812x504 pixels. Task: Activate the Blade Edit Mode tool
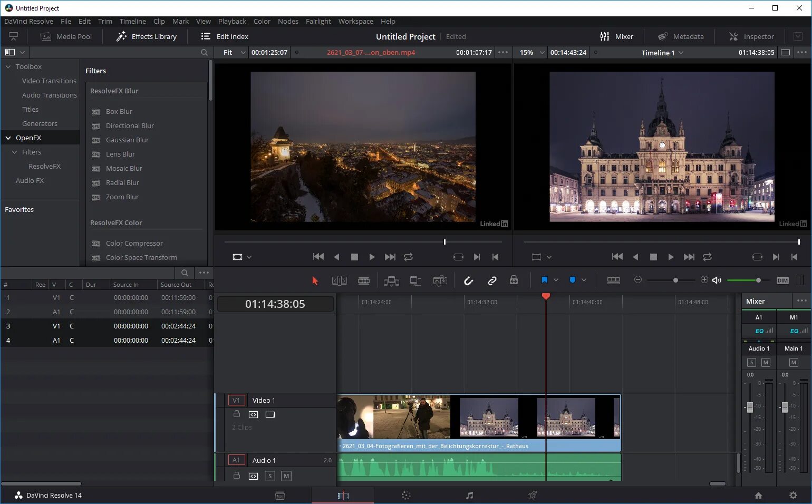coord(364,280)
